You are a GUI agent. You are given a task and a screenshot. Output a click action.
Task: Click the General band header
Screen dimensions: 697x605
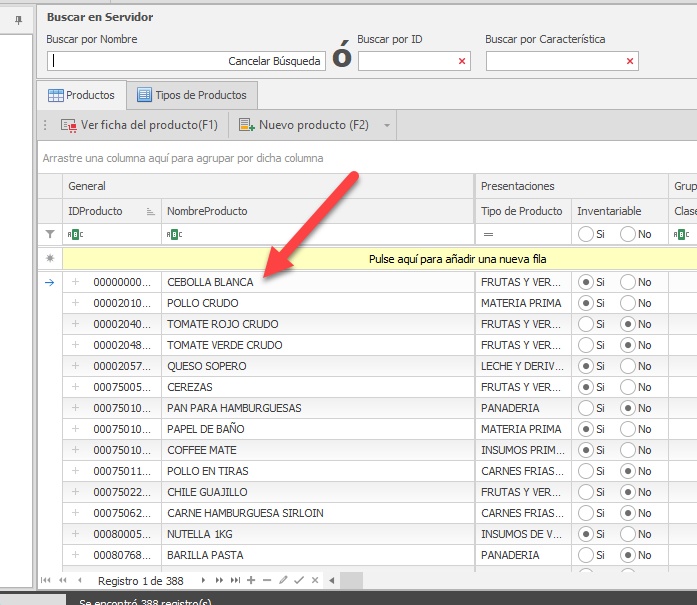tap(268, 186)
